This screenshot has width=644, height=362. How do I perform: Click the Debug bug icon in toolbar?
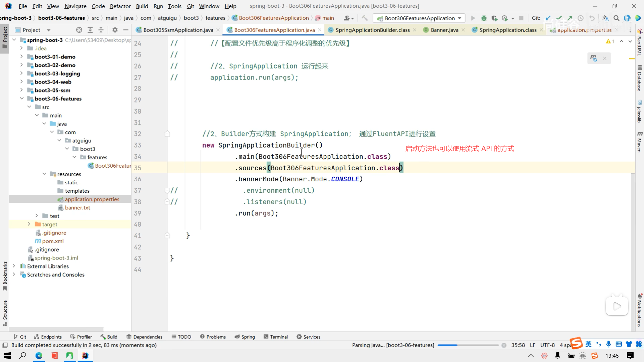(484, 18)
